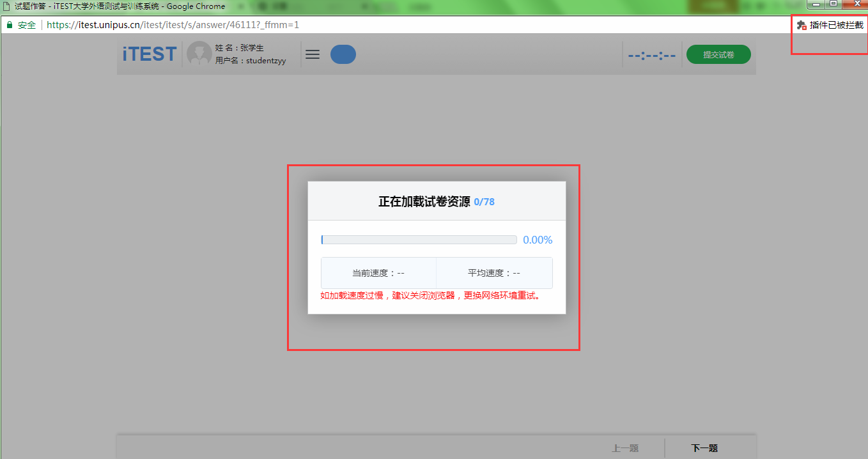Viewport: 868px width, 459px height.
Task: Click the blocked plug-in puzzle icon
Action: [802, 25]
